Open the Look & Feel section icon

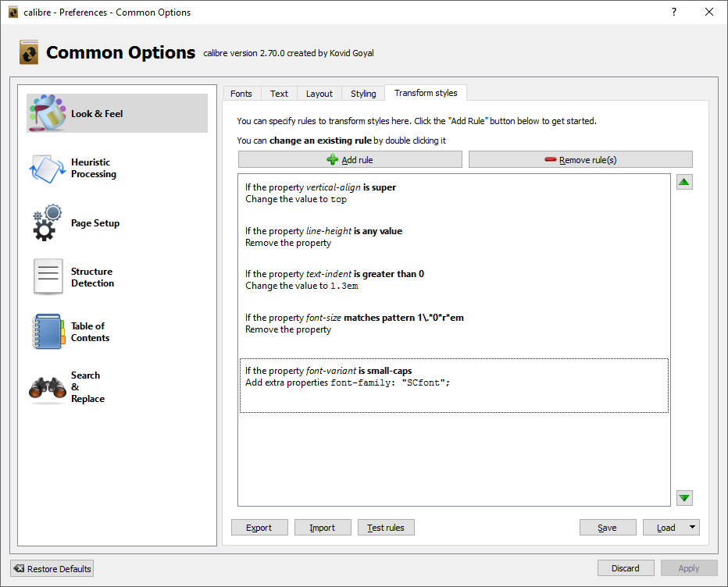click(48, 113)
